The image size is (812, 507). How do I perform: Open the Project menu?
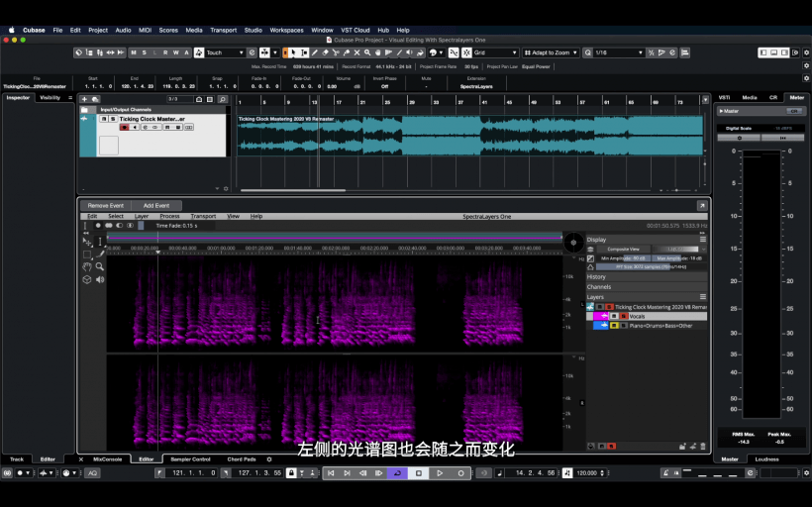[98, 30]
